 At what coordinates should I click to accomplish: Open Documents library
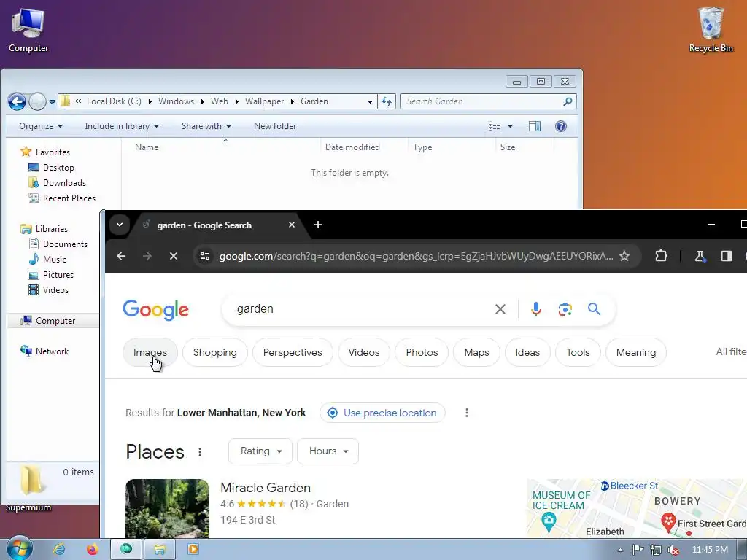point(58,244)
